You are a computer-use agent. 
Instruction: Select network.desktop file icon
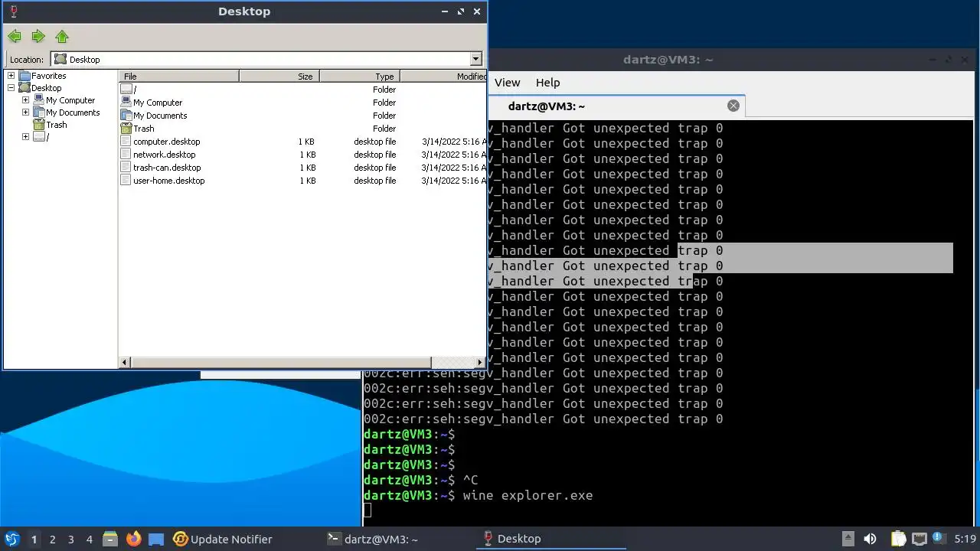126,154
